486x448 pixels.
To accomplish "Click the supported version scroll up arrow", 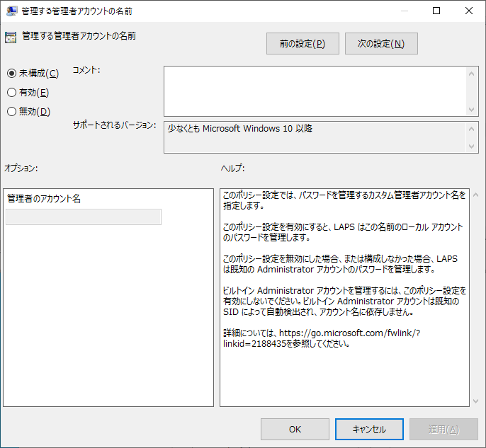I will 473,129.
